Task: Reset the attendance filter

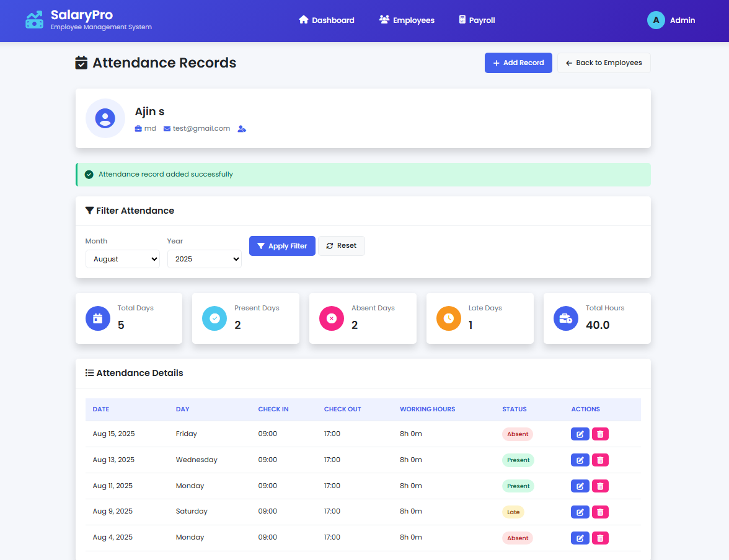Action: coord(342,246)
